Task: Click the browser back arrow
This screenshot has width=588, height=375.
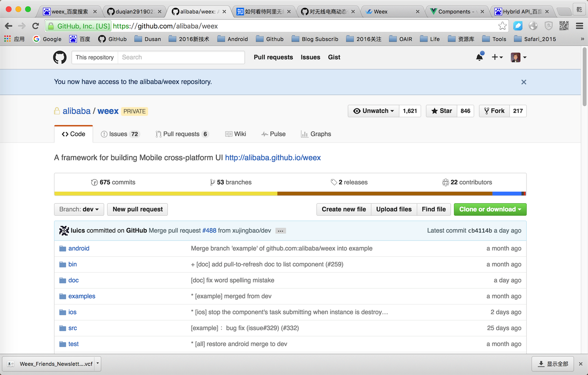Action: tap(8, 26)
